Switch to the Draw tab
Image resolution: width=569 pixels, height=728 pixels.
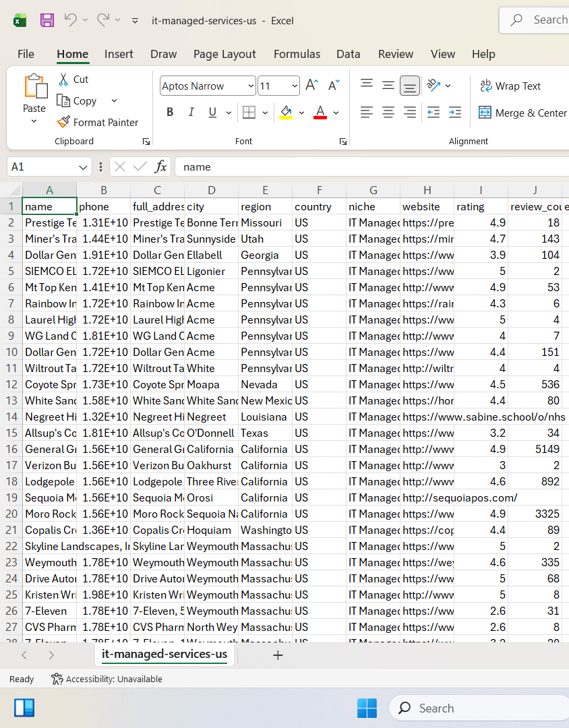click(164, 54)
